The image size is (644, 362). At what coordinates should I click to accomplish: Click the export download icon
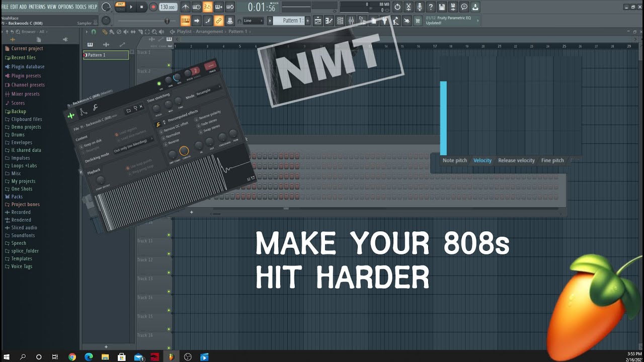(x=475, y=7)
